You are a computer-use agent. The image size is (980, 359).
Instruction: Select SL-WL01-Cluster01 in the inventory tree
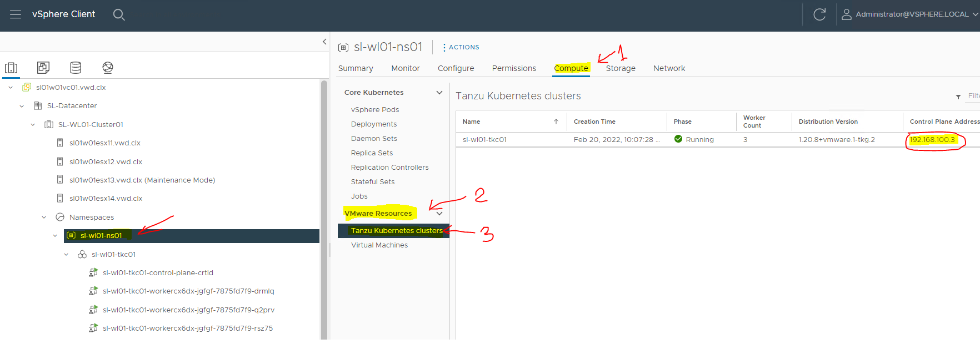pos(91,125)
